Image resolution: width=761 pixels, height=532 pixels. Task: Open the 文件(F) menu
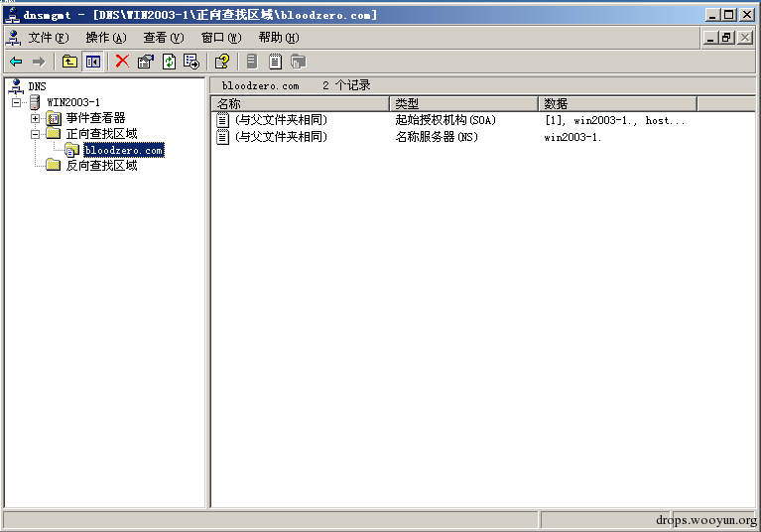[x=48, y=38]
